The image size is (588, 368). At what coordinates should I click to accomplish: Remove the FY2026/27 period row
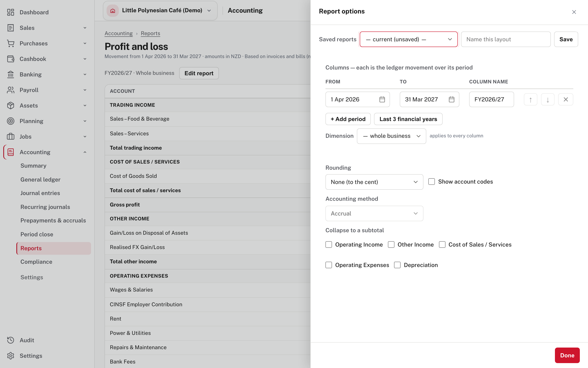[x=566, y=100]
